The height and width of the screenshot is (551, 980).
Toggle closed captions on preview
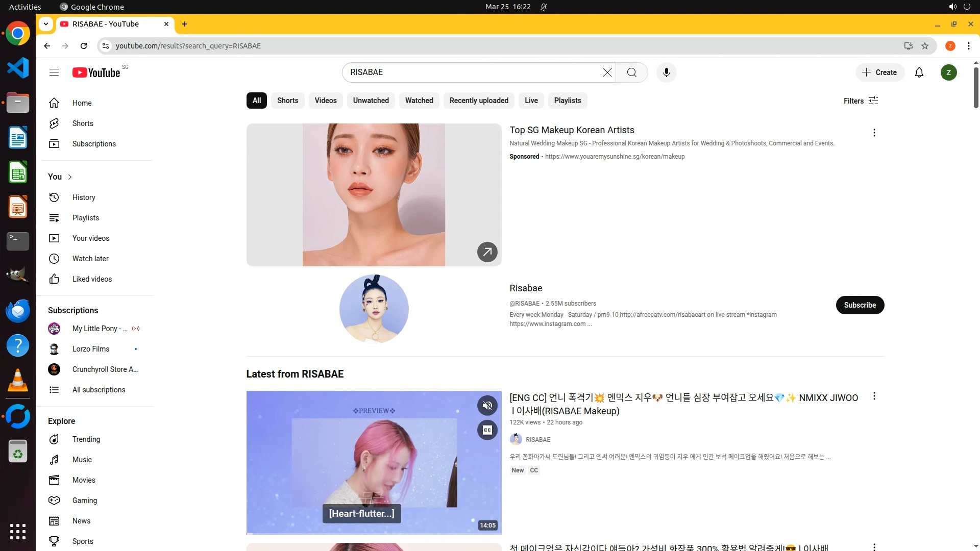(487, 430)
